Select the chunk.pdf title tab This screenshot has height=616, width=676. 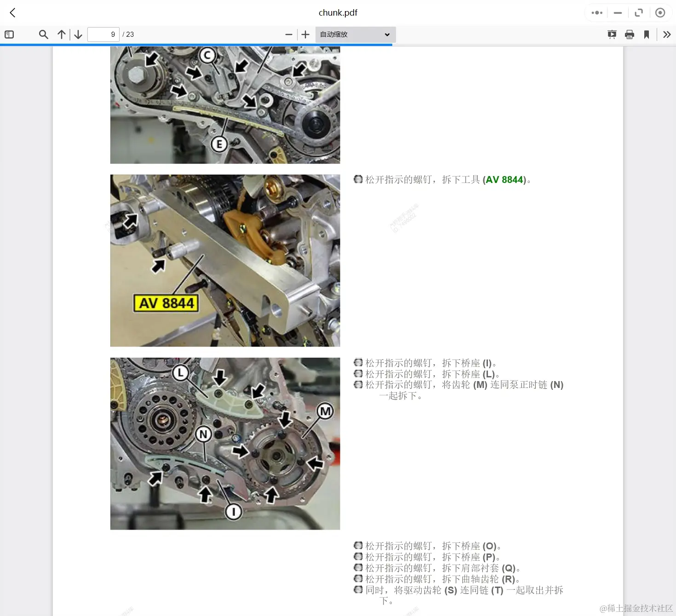click(x=338, y=12)
